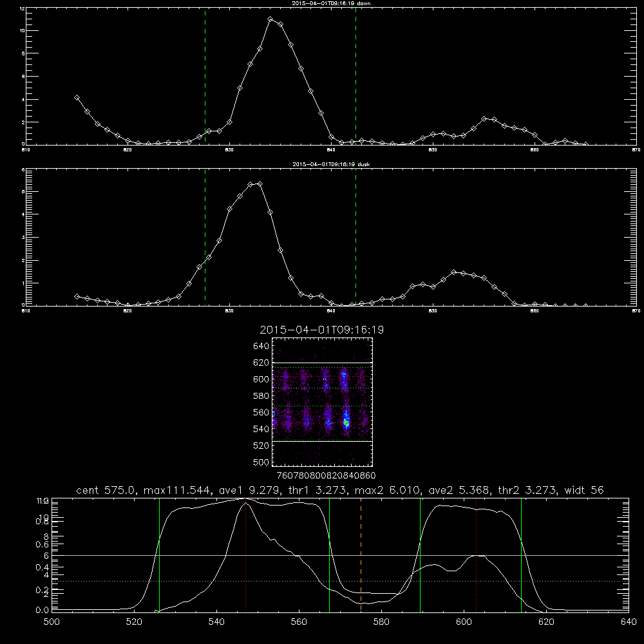Pick the highest peak diamond in dusk plot

(260, 184)
